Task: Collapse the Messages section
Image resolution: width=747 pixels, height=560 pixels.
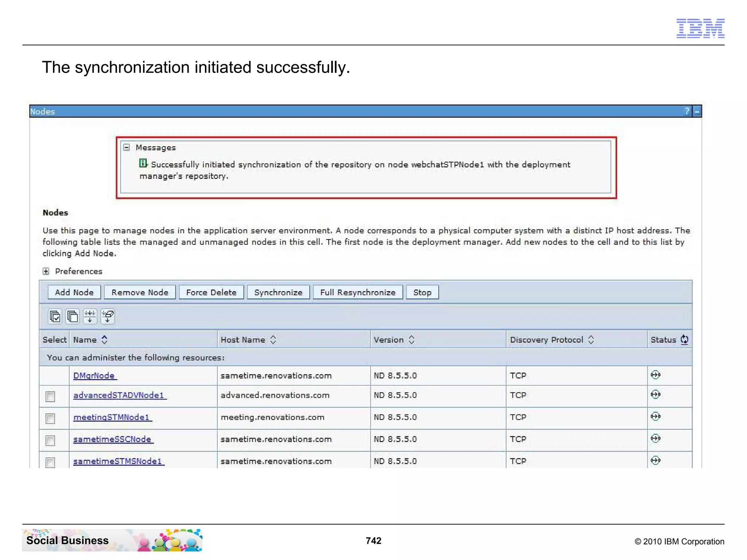Action: (x=127, y=147)
